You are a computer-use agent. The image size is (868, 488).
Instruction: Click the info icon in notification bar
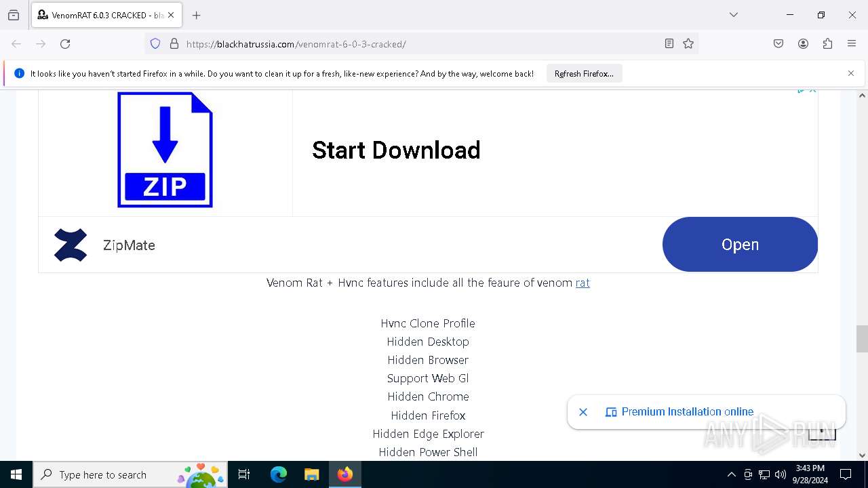(19, 74)
